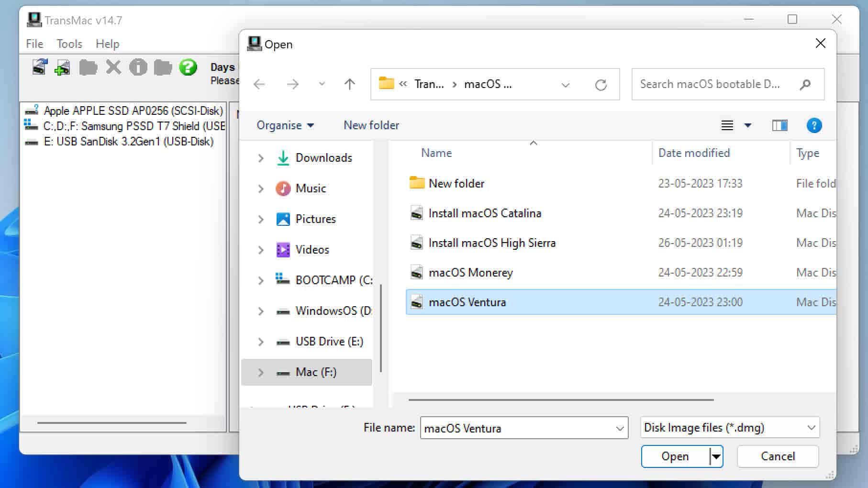Select Mac (F:) in navigation pane

[307, 372]
